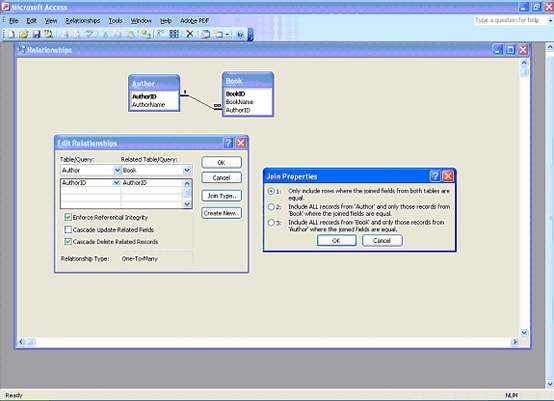
Task: Click the New Object toolbar icon
Action: coord(218,34)
